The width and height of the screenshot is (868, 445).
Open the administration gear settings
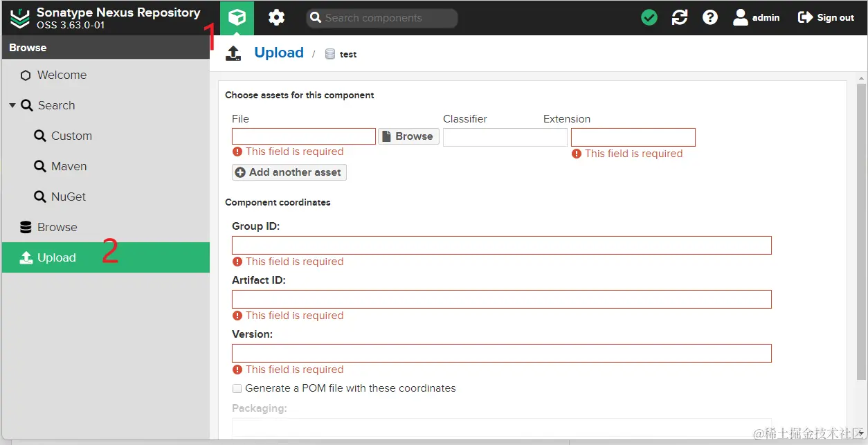pyautogui.click(x=276, y=17)
